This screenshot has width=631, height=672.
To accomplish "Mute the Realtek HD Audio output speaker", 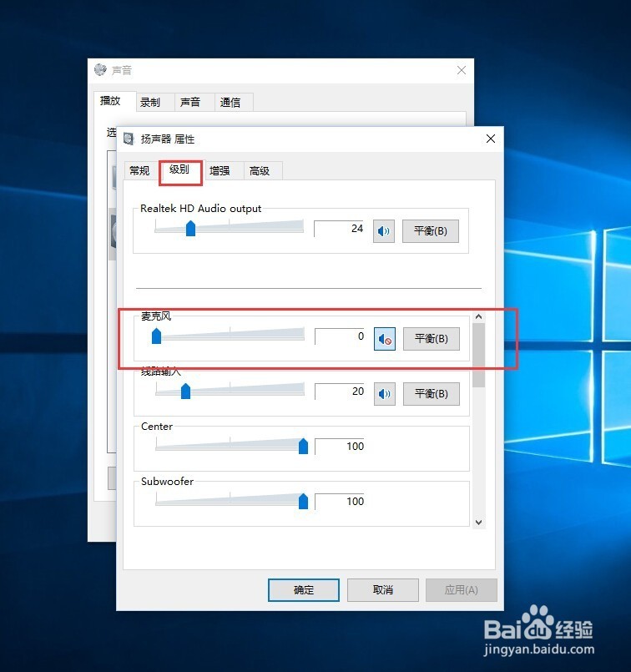I will point(384,231).
